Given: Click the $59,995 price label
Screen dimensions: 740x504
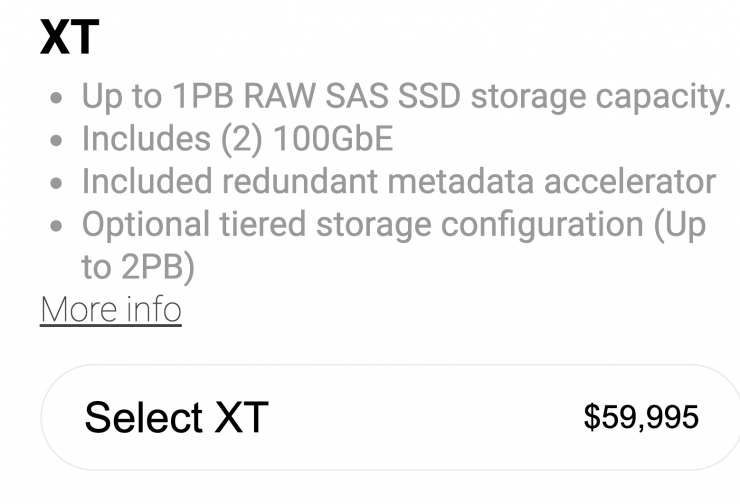Looking at the screenshot, I should [641, 416].
